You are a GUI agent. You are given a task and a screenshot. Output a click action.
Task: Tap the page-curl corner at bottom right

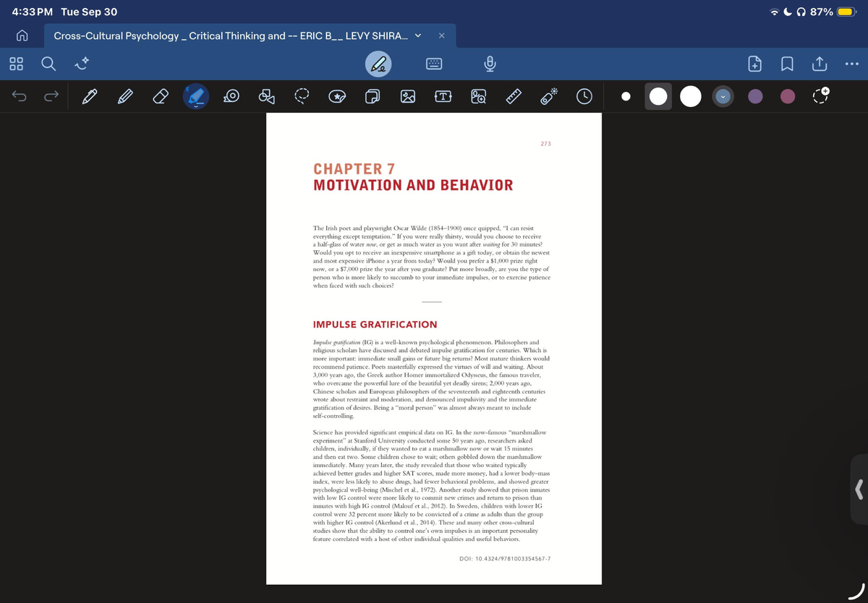(x=856, y=591)
